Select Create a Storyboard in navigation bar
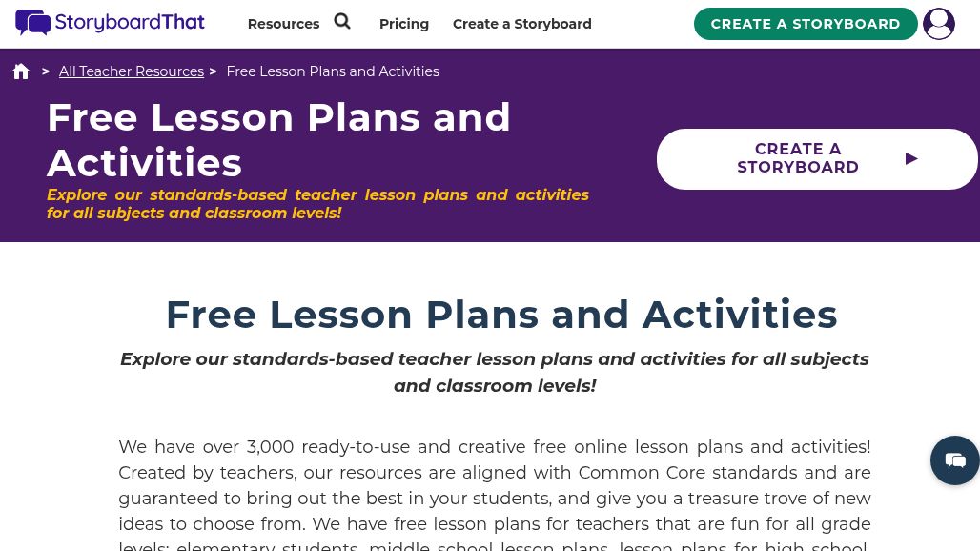 [x=521, y=24]
